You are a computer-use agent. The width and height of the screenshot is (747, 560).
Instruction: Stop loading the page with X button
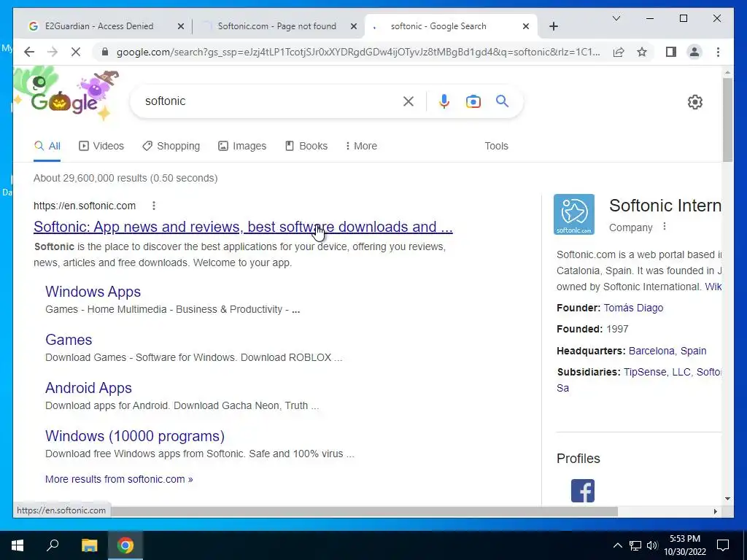coord(76,52)
